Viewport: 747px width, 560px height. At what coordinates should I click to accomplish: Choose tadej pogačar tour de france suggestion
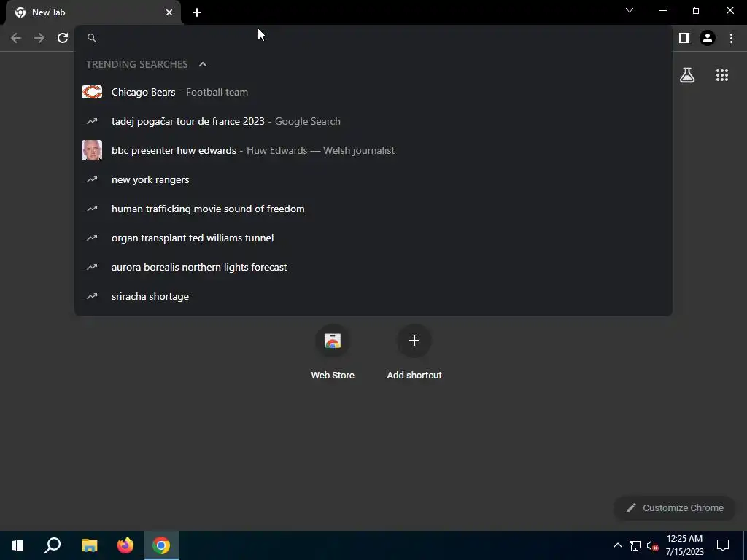coord(373,122)
